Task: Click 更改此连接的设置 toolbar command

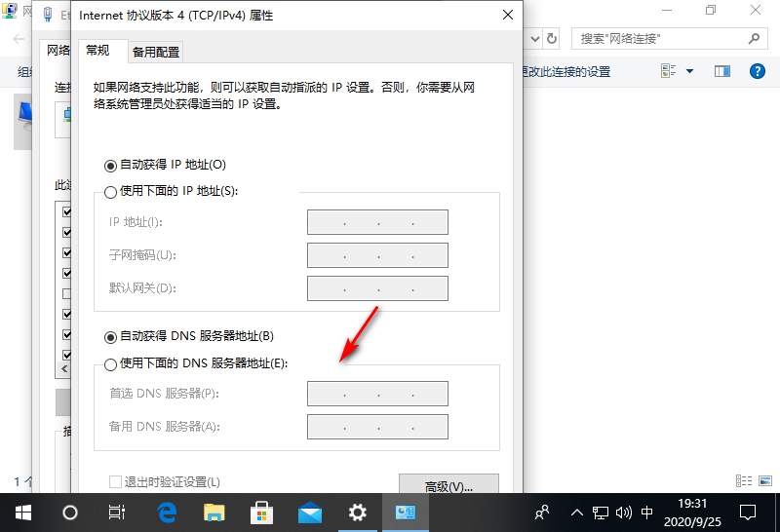Action: tap(566, 71)
